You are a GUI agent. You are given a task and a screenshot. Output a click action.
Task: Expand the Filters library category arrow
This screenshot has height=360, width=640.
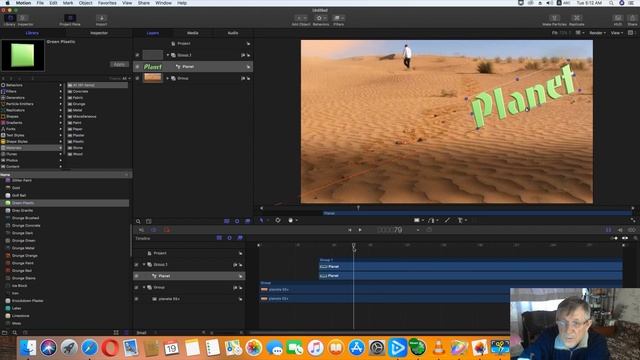61,91
